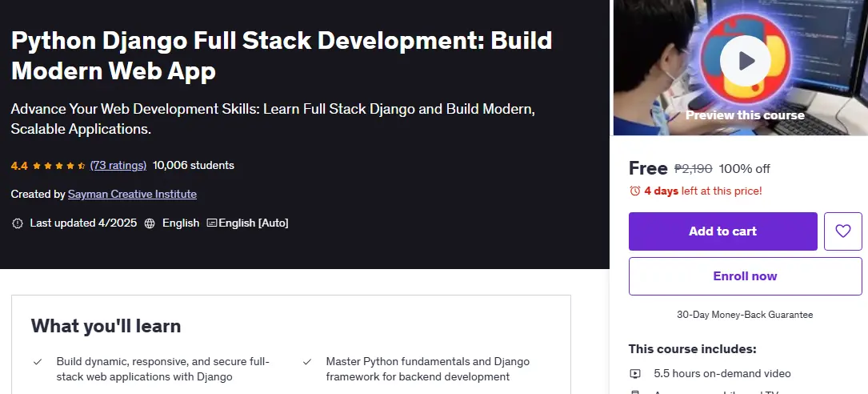Open the 73 ratings link

tap(118, 165)
